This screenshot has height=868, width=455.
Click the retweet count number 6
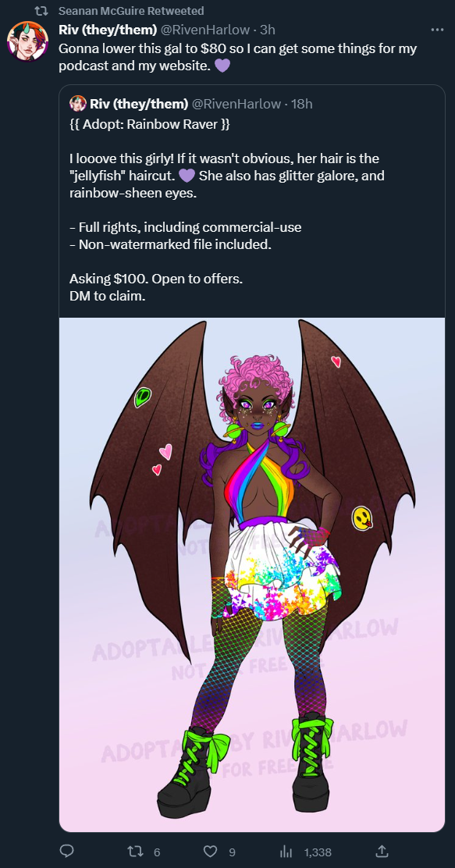pyautogui.click(x=157, y=852)
